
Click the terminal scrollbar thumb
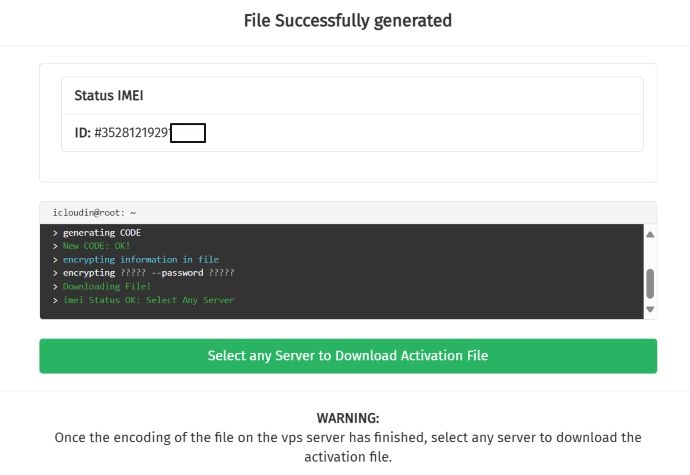tap(650, 283)
